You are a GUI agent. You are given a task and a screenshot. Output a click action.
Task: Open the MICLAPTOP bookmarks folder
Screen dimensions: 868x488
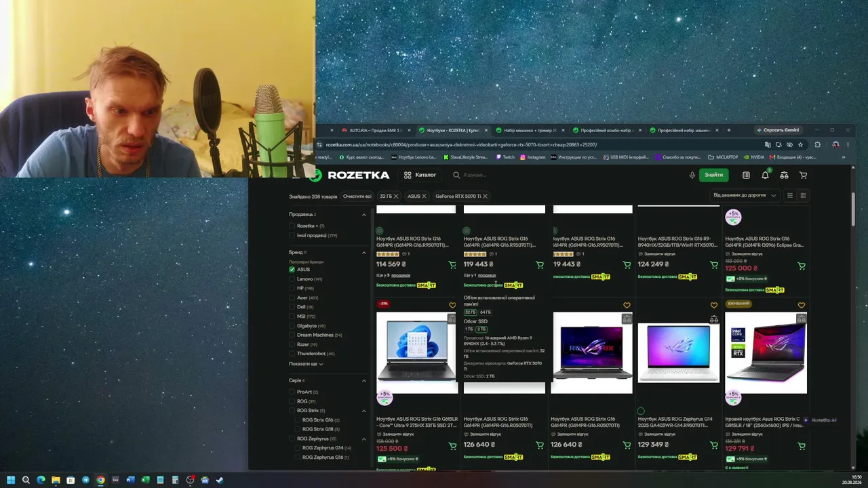pyautogui.click(x=723, y=157)
